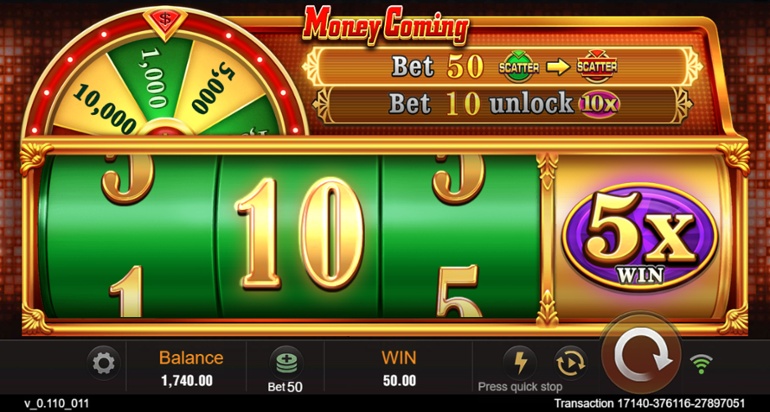Select the 1,000 green wheel segment
770x412 pixels.
[x=154, y=78]
